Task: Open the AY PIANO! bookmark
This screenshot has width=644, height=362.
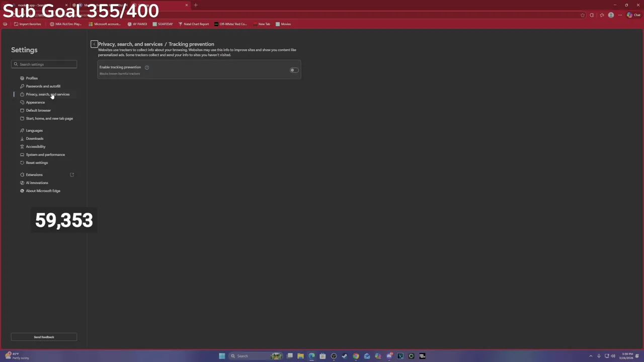Action: point(137,24)
